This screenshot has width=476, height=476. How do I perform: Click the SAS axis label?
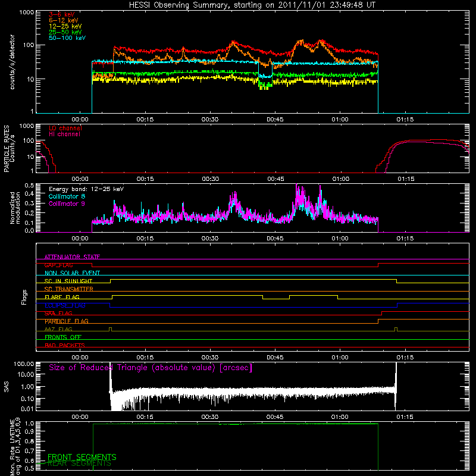7,387
